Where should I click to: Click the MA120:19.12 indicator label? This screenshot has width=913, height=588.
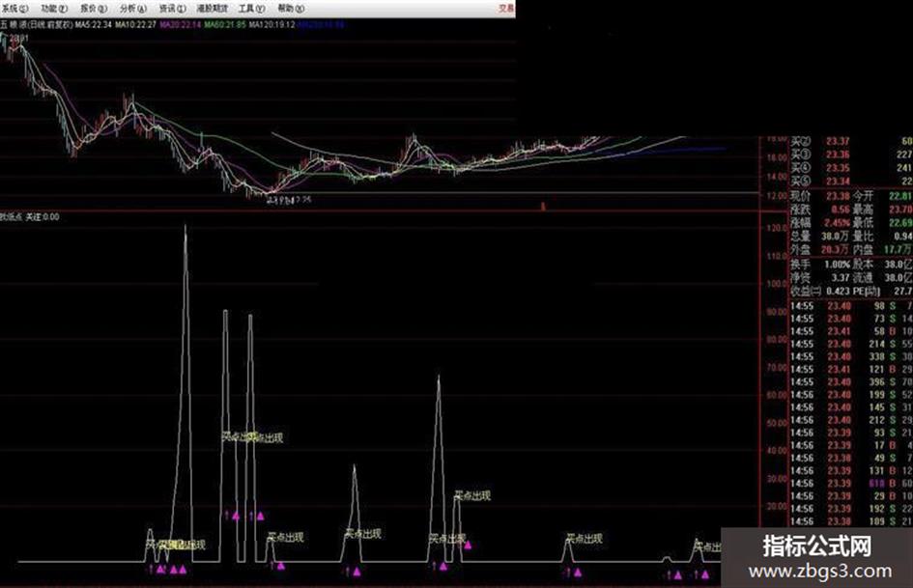271,24
